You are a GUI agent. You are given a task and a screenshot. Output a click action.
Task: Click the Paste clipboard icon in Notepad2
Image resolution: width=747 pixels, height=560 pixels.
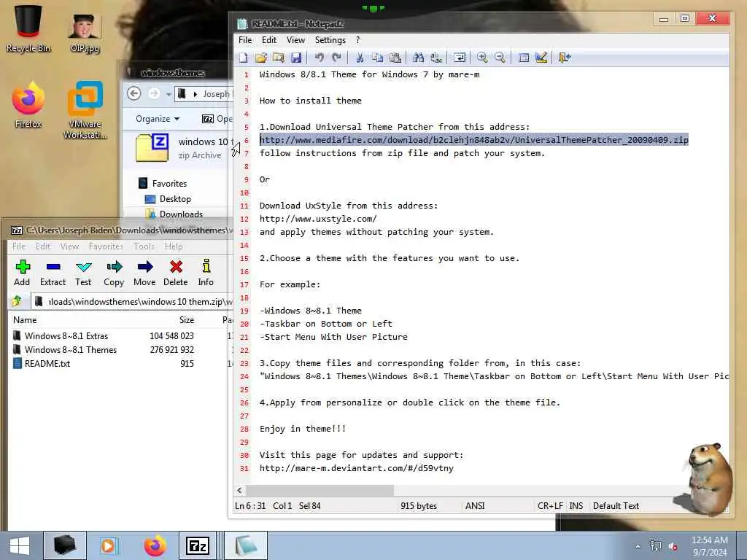click(395, 58)
